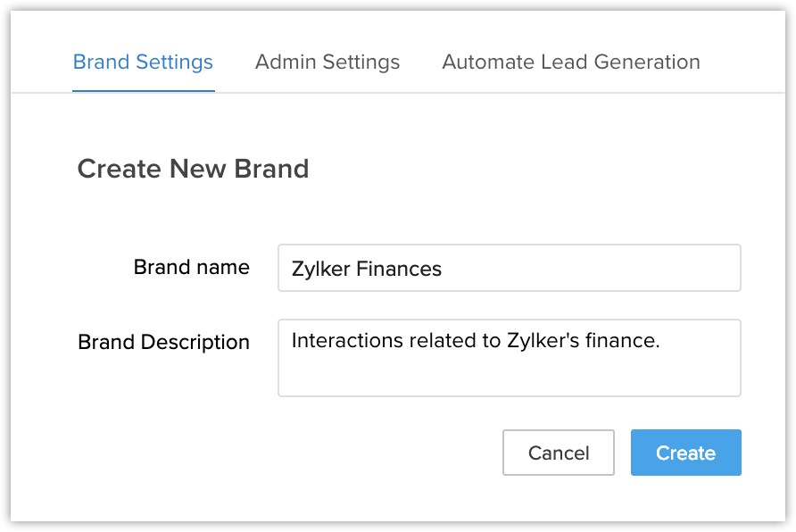Click the blue underline beneath Brand Settings
The image size is (796, 532).
point(143,91)
